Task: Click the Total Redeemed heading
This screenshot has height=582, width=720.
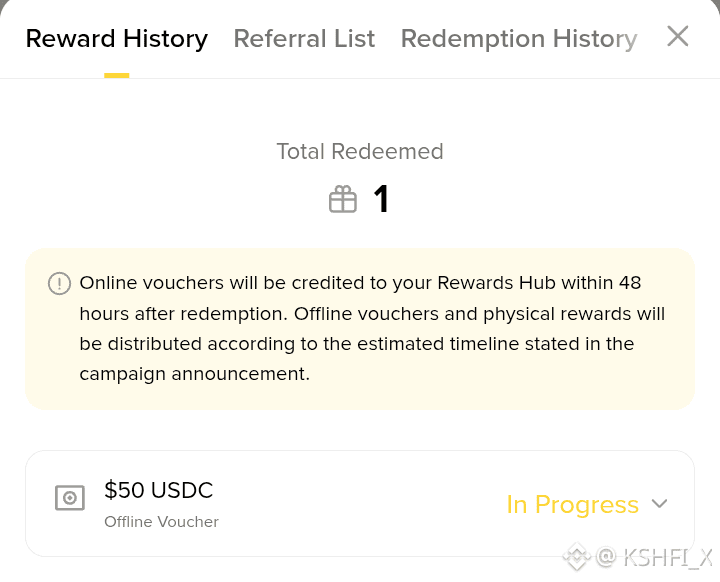Action: [x=360, y=152]
